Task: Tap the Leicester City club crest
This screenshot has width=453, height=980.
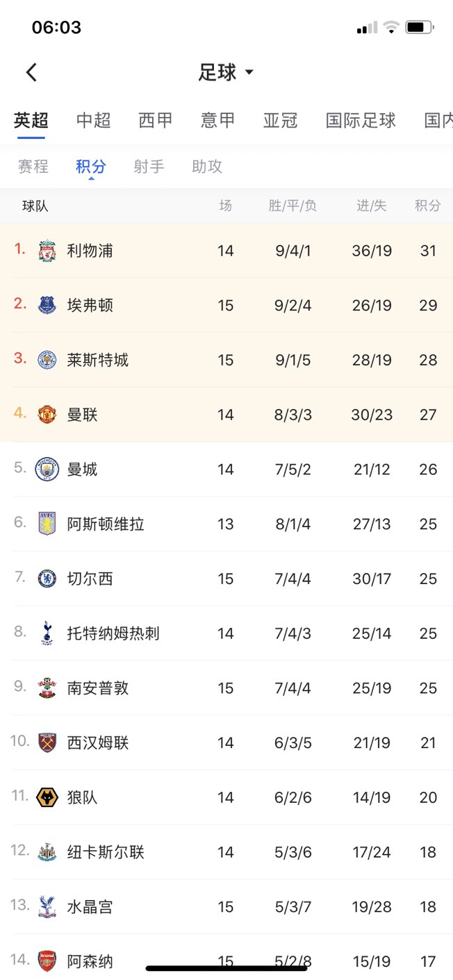Action: click(47, 360)
